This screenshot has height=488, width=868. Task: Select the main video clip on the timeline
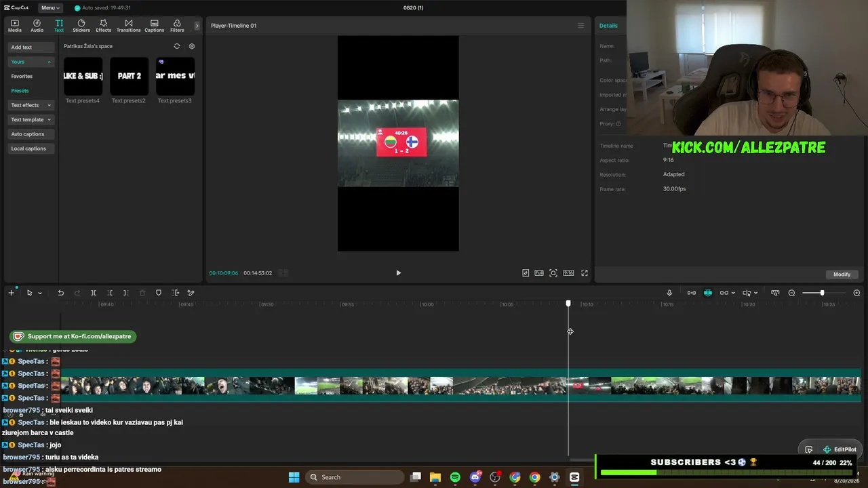pos(460,385)
